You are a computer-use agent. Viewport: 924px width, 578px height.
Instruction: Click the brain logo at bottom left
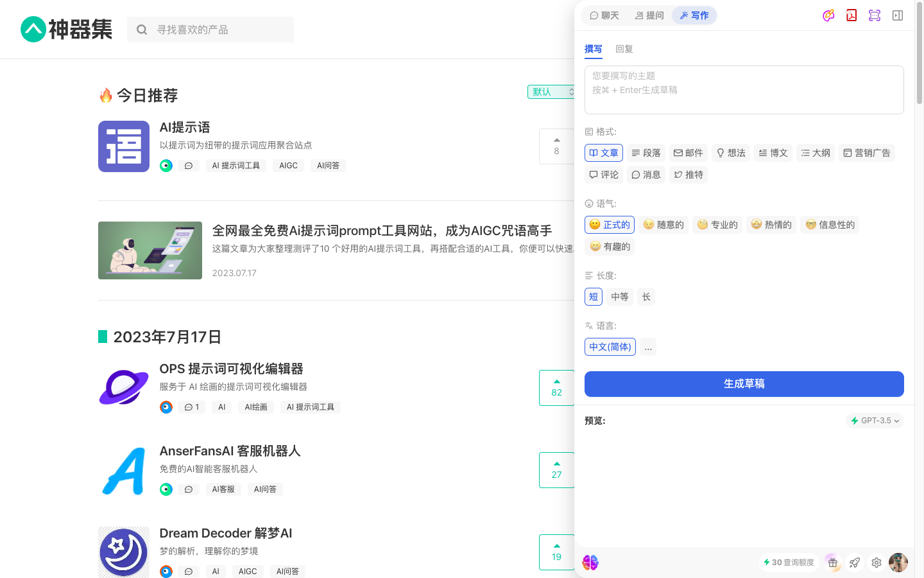point(590,563)
